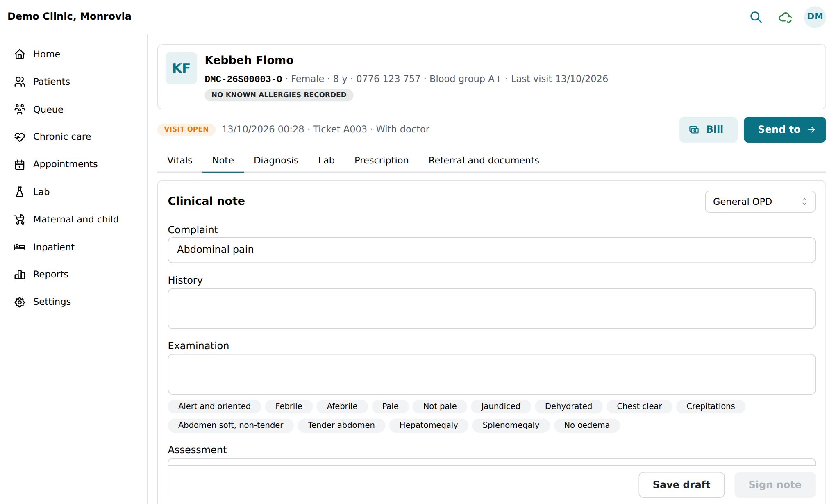The image size is (836, 504).
Task: Open the DM user avatar menu
Action: coord(815,17)
